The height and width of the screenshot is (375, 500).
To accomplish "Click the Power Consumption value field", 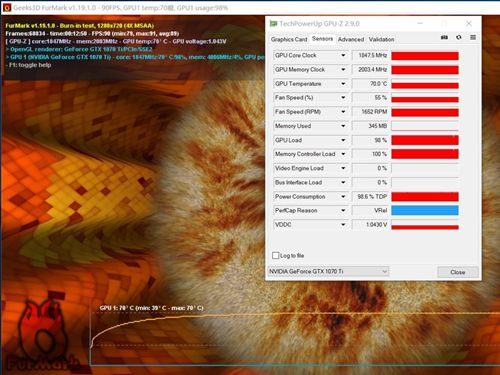I will (370, 196).
